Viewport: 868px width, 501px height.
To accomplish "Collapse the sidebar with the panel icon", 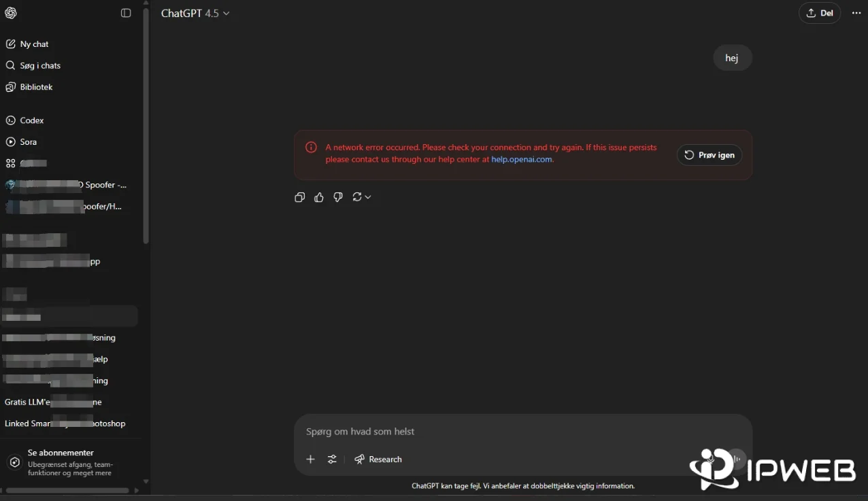I will (x=126, y=13).
